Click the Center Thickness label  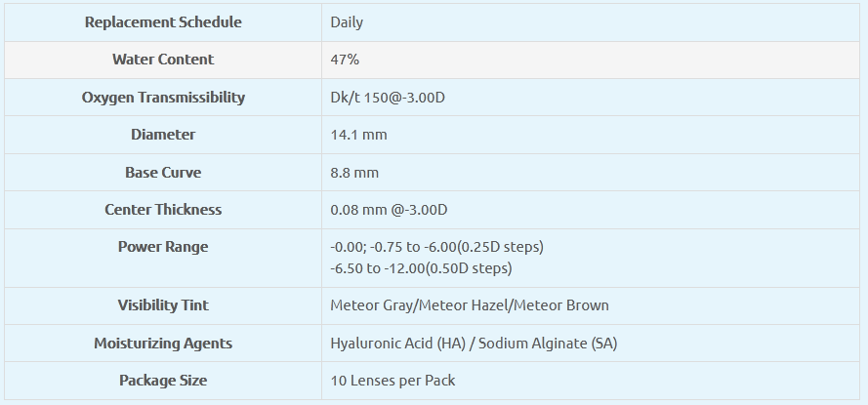point(163,210)
